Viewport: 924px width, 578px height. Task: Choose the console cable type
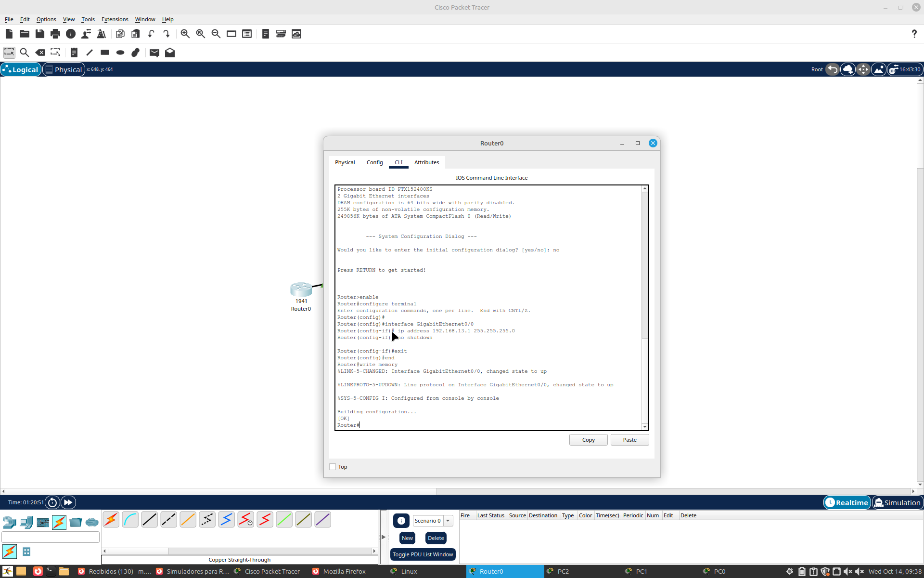(x=130, y=520)
